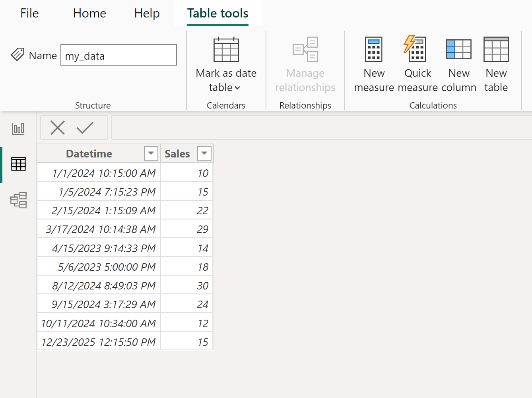Open the Help ribbon tab
The height and width of the screenshot is (398, 532).
pyautogui.click(x=146, y=13)
